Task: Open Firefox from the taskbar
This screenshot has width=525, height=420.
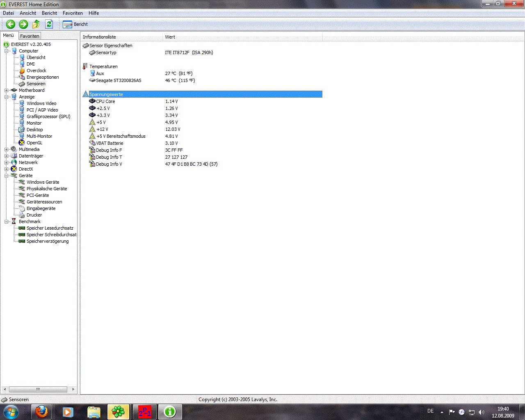Action: tap(41, 411)
